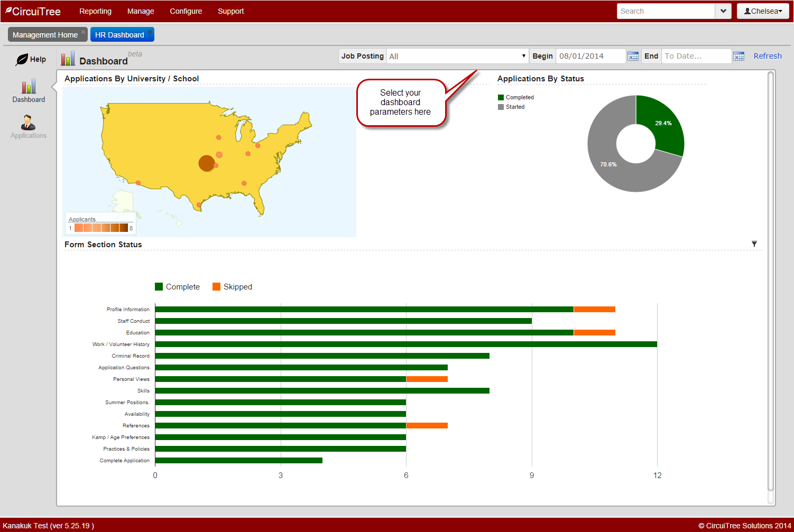
Task: Click Form Section Status filter icon
Action: pyautogui.click(x=754, y=244)
